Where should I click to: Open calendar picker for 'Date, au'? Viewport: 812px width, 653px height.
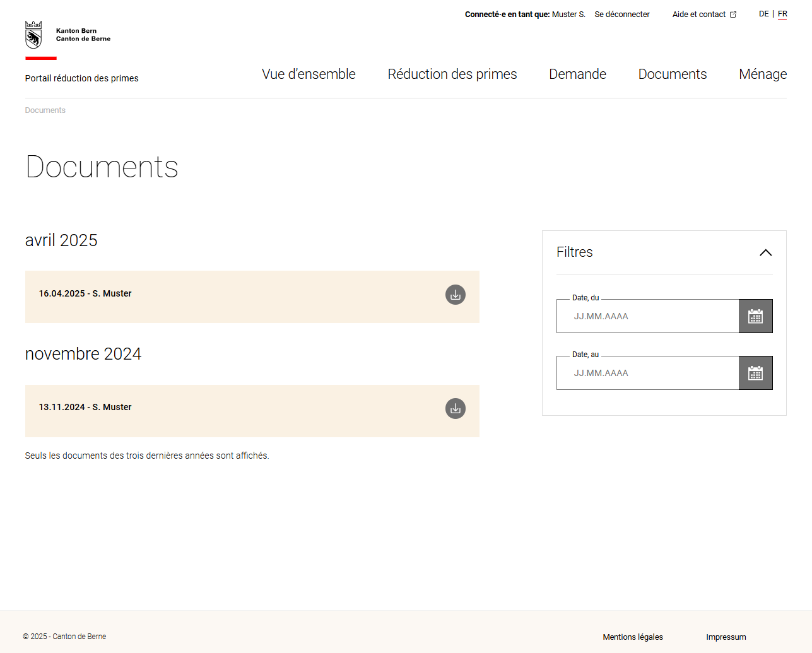click(x=755, y=373)
